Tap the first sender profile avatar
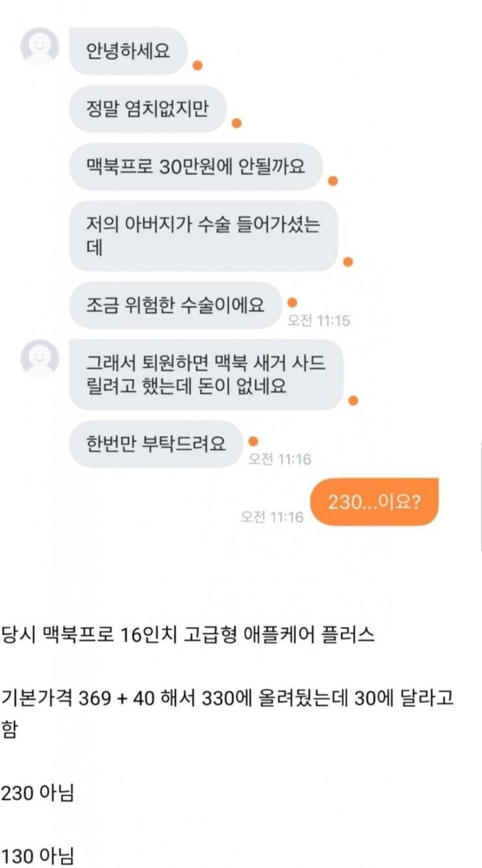 (40, 46)
